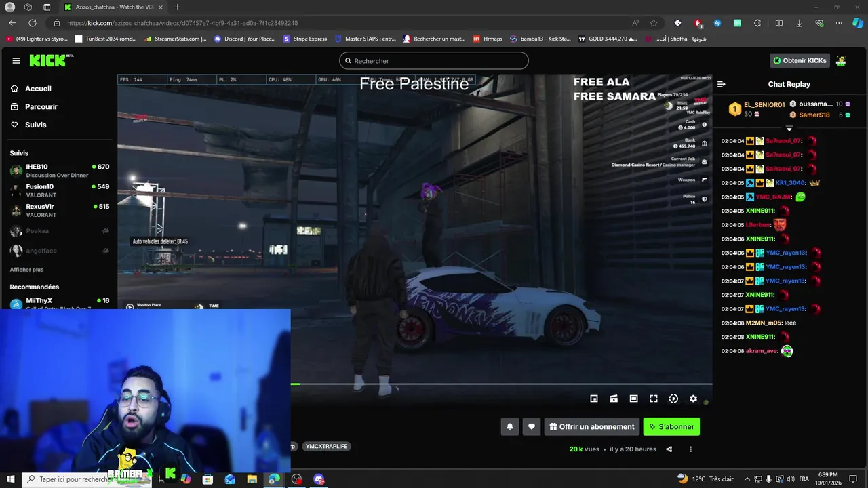This screenshot has height=488, width=868.
Task: Share this video
Action: (x=669, y=449)
